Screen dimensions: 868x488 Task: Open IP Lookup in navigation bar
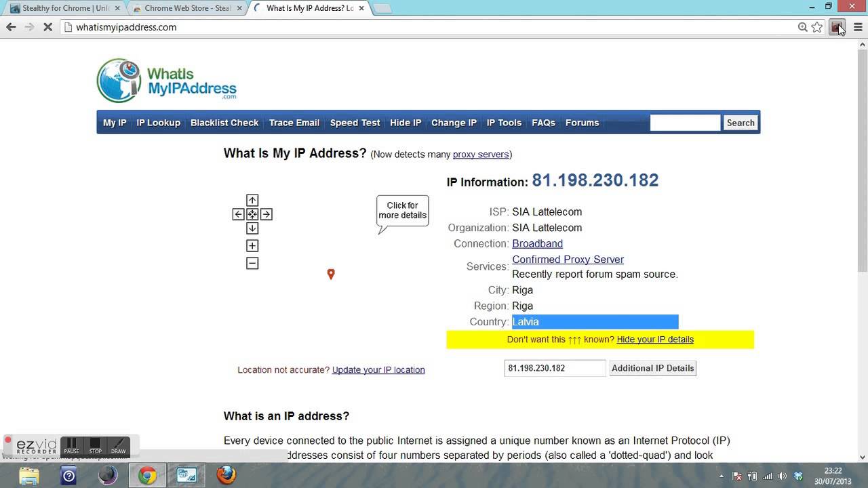[x=158, y=123]
